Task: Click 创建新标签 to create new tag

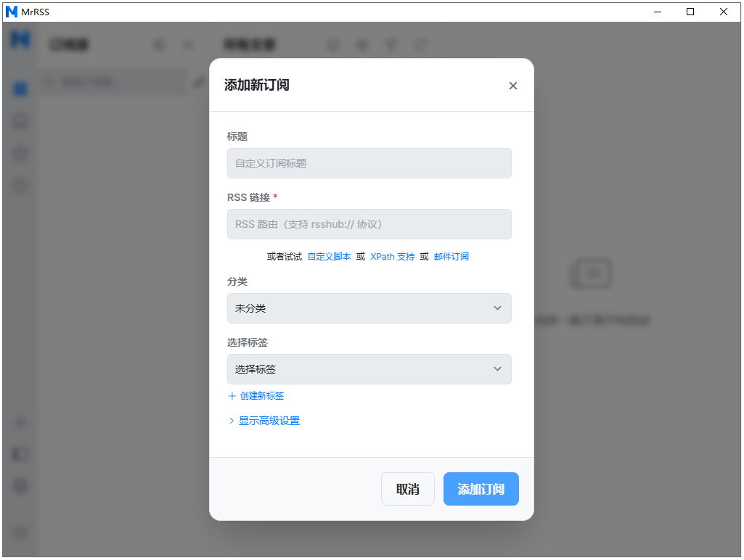Action: pyautogui.click(x=256, y=395)
